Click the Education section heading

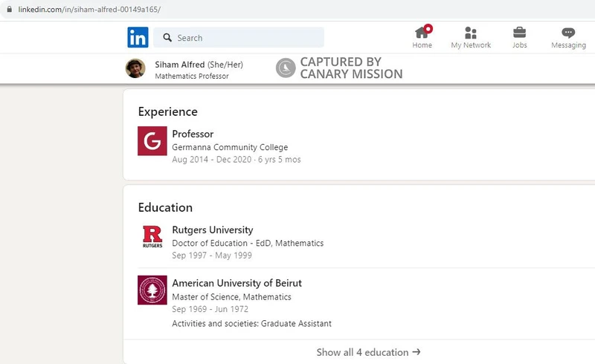165,207
